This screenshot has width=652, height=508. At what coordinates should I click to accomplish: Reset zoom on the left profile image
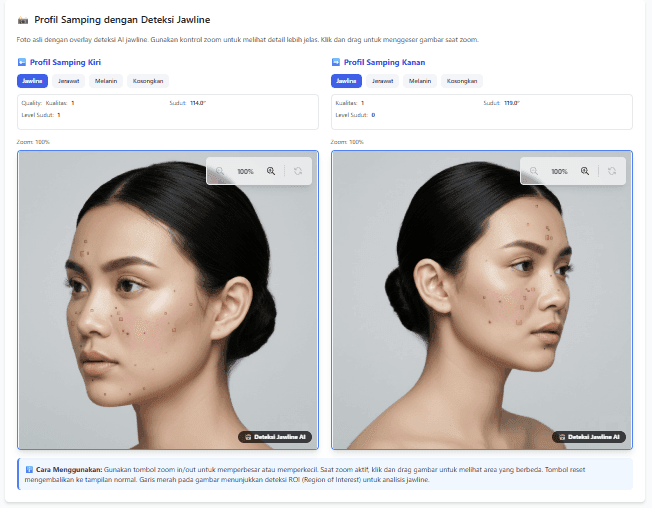click(x=297, y=171)
